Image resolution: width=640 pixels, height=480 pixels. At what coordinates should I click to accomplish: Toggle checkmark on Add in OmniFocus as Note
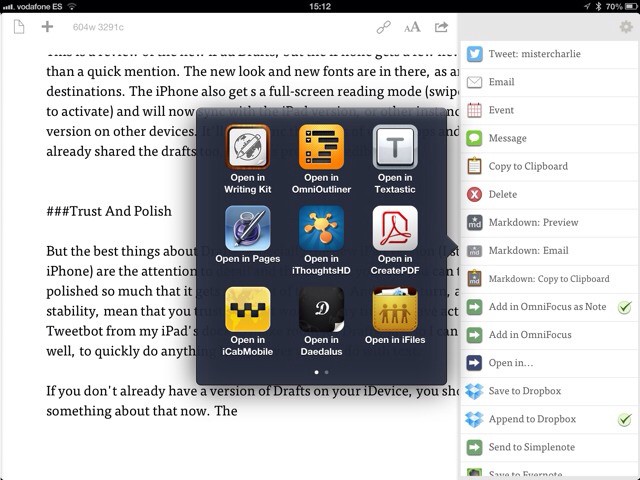(623, 307)
